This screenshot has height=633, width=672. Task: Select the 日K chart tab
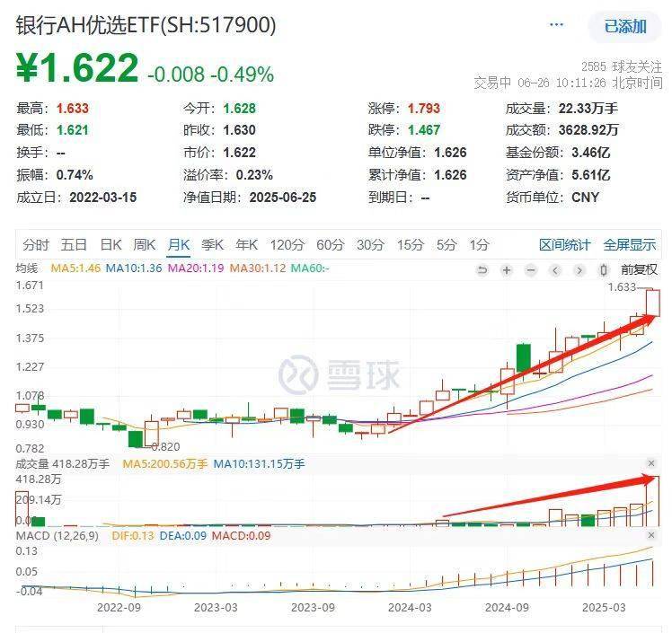coord(111,245)
